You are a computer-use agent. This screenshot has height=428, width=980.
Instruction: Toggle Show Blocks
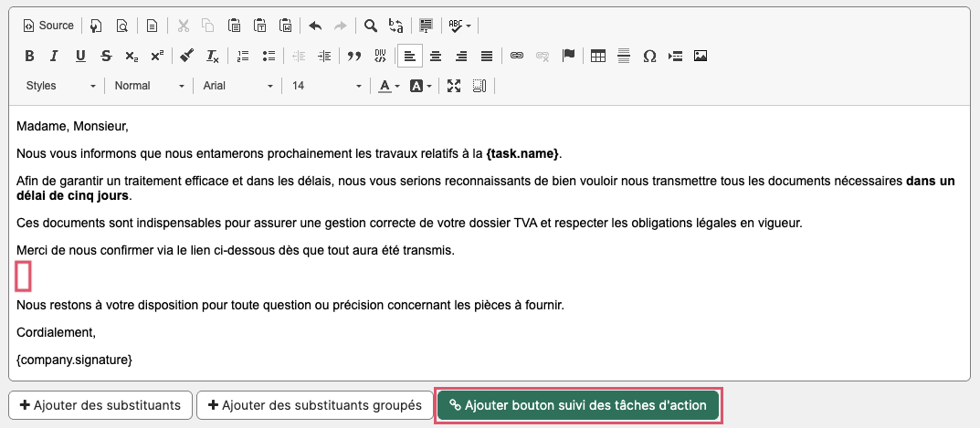tap(479, 86)
